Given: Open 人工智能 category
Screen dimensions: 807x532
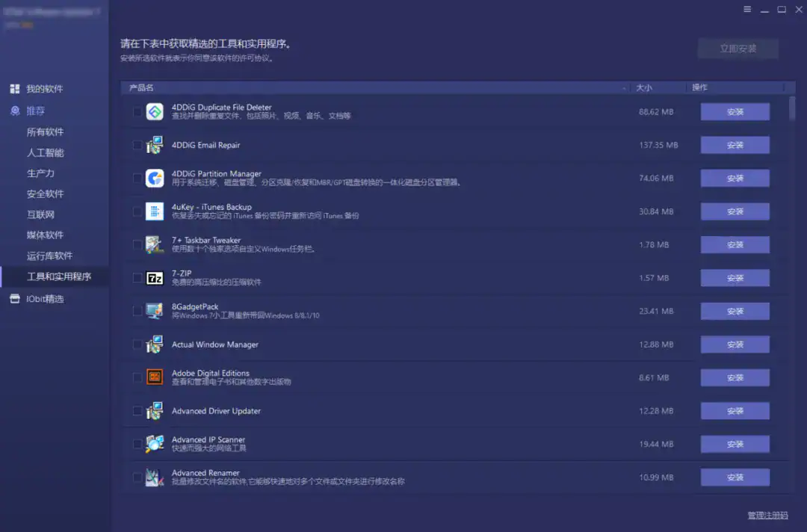Looking at the screenshot, I should tap(46, 153).
